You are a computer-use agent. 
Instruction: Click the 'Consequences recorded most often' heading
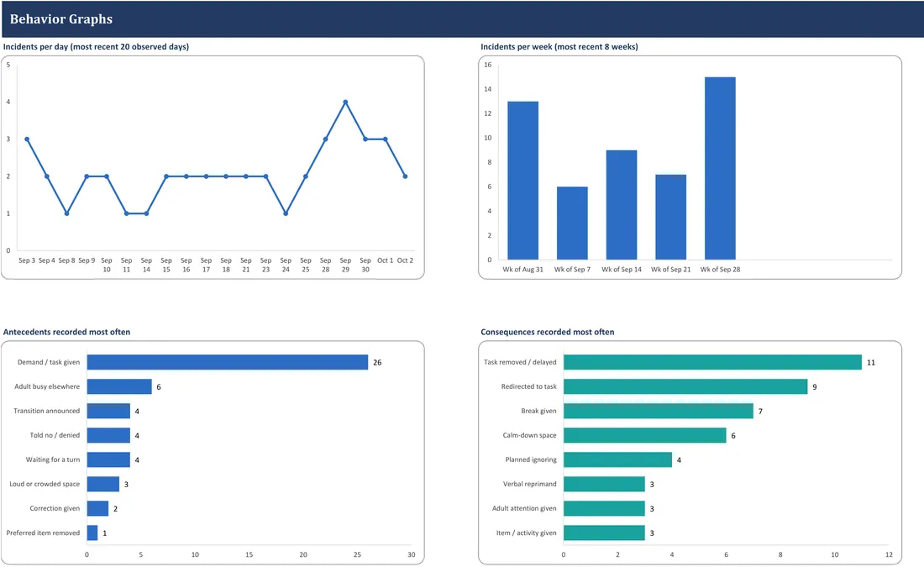548,332
